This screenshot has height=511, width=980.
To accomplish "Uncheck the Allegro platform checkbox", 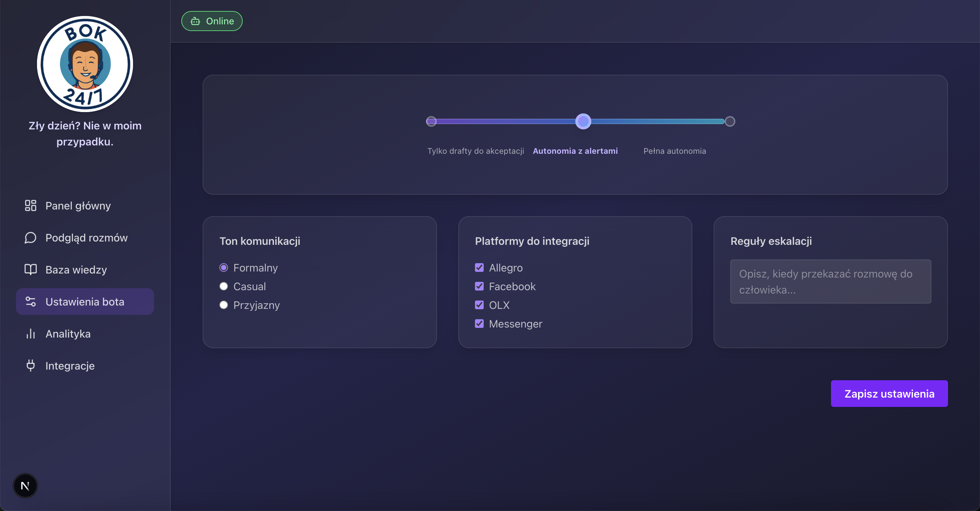I will click(x=479, y=267).
